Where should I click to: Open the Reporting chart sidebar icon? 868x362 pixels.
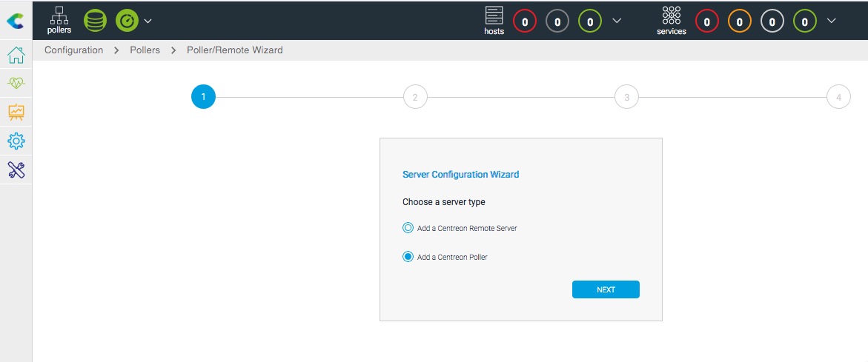(x=16, y=113)
